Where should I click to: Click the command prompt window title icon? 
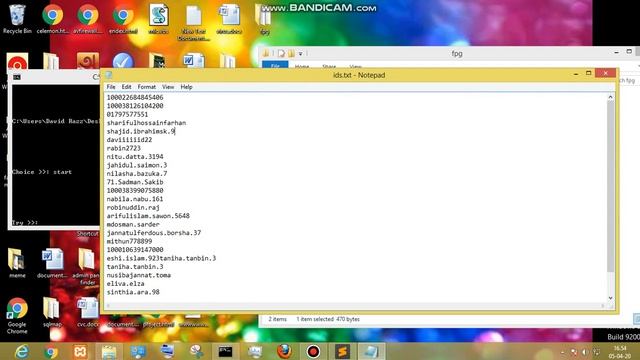point(17,77)
